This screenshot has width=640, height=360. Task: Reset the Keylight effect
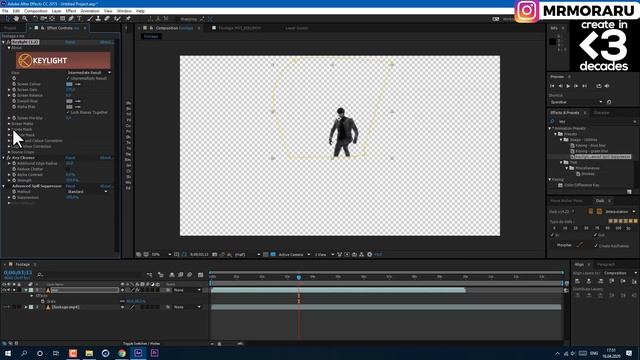point(70,42)
